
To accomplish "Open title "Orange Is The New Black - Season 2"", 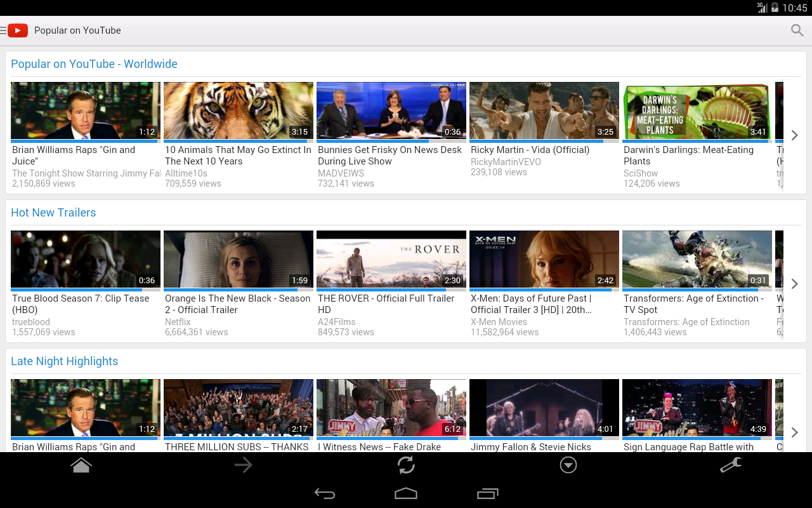I will click(x=237, y=304).
